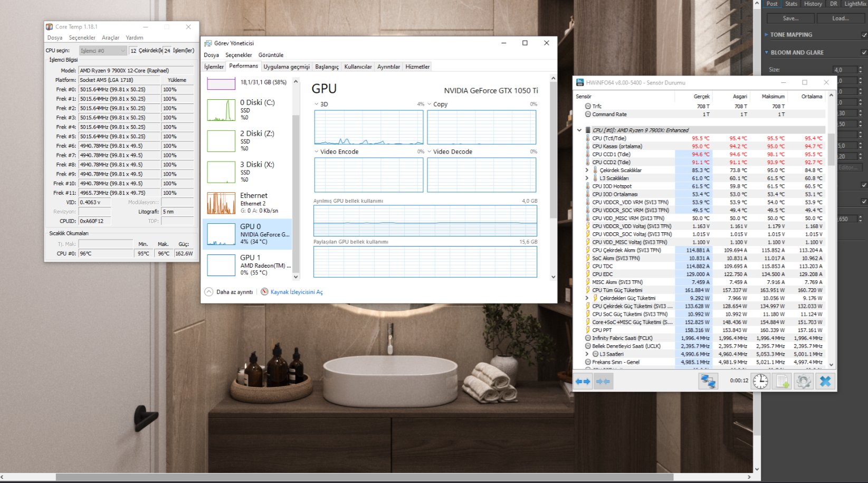Screen dimensions: 868x483
Task: Click the Kaynak İzleyicisini Aç link
Action: (x=297, y=292)
